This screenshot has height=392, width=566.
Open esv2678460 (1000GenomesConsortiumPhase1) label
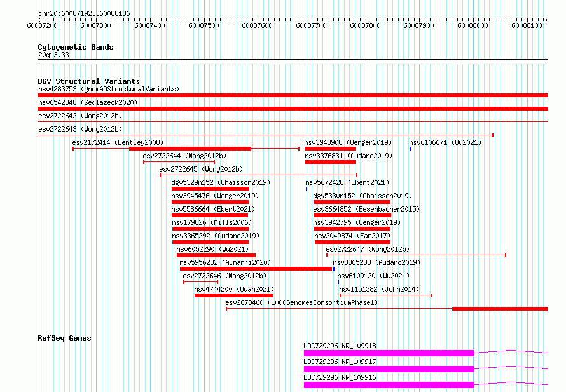pyautogui.click(x=302, y=302)
